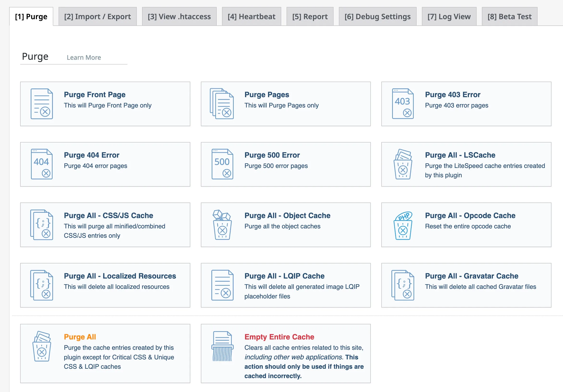Click the 403 error page icon
Screen dimensions: 563x392
tap(403, 104)
